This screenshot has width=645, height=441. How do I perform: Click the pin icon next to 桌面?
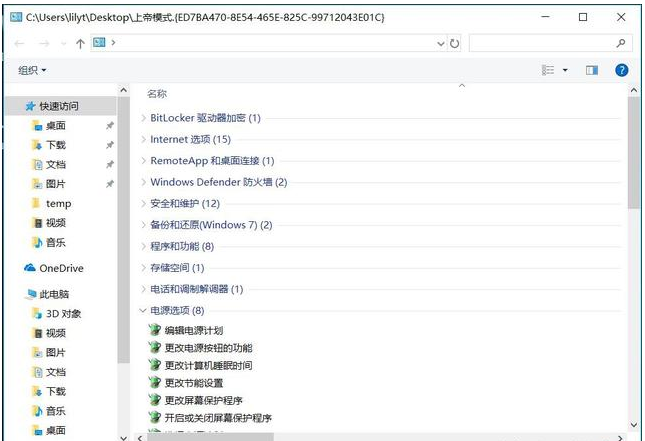(110, 125)
